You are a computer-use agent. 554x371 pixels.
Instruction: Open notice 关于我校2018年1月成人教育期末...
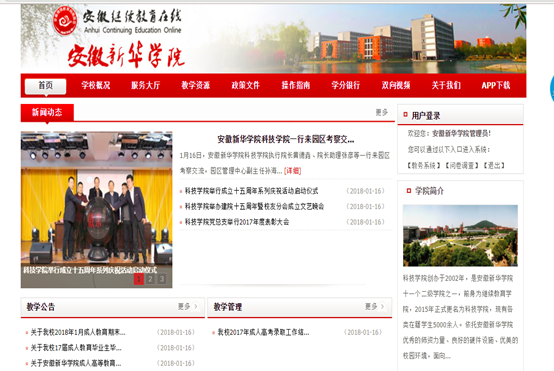pos(78,332)
